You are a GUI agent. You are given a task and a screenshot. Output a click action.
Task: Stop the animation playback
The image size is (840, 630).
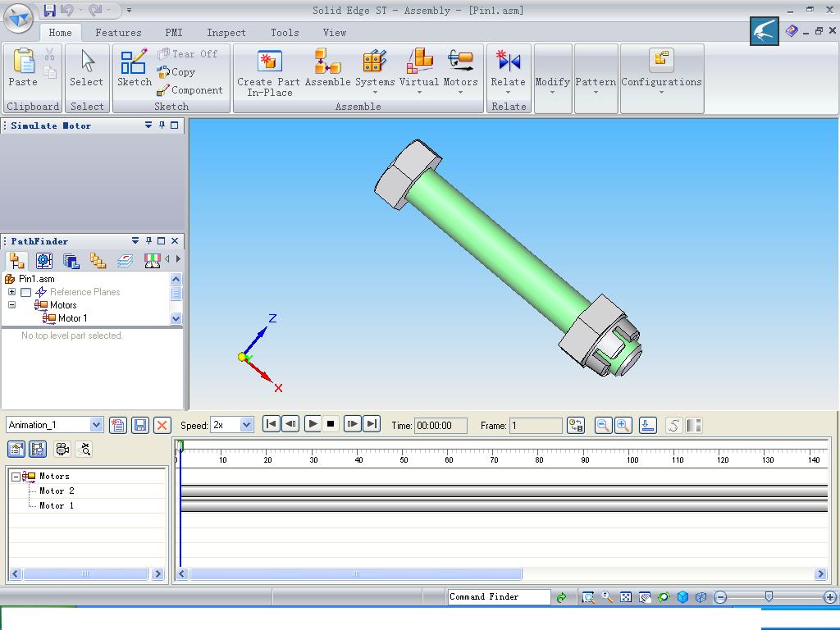(331, 424)
